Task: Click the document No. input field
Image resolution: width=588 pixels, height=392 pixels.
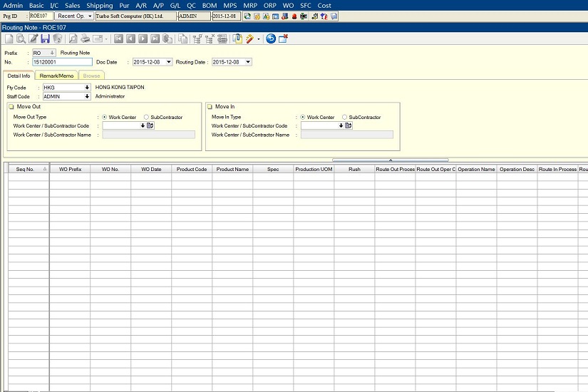Action: coord(62,62)
